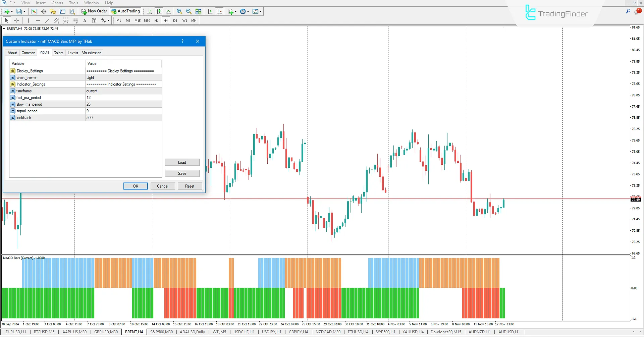The height and width of the screenshot is (337, 644).
Task: Click the Reset button
Action: [x=190, y=186]
